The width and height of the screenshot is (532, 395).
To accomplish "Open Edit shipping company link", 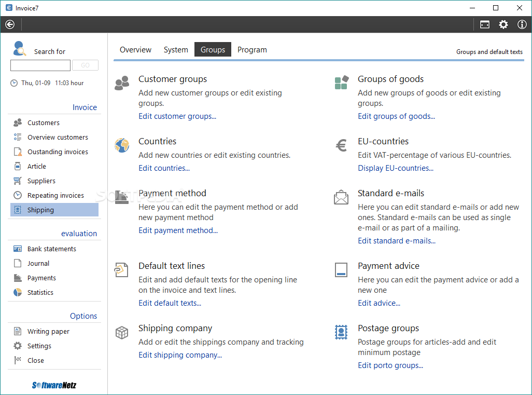I will pyautogui.click(x=180, y=355).
